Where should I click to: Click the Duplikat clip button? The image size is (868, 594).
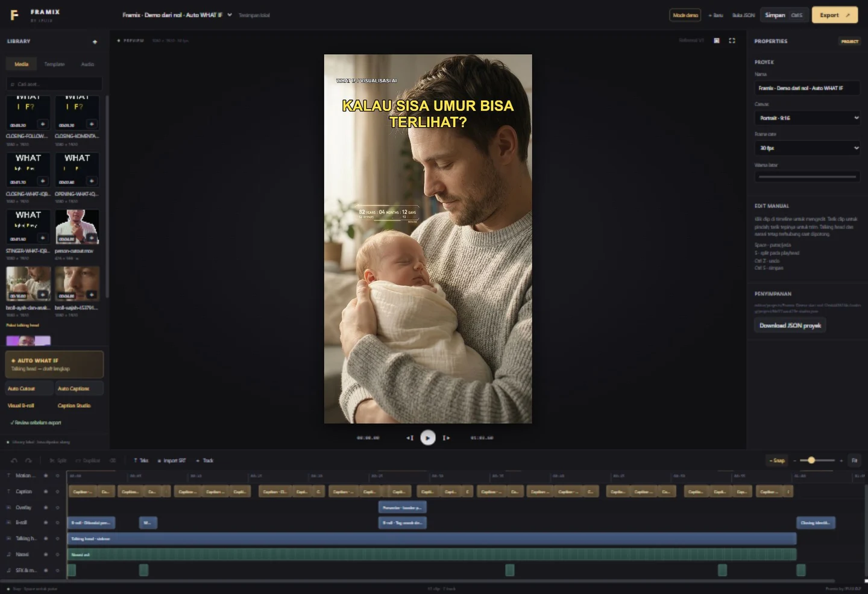[88, 460]
